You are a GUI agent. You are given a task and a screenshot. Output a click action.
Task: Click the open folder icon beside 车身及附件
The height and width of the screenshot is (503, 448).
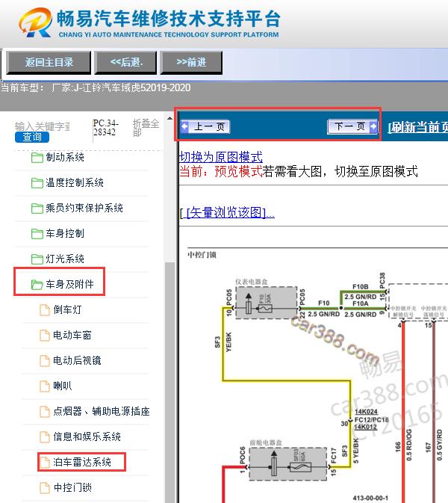coord(37,284)
